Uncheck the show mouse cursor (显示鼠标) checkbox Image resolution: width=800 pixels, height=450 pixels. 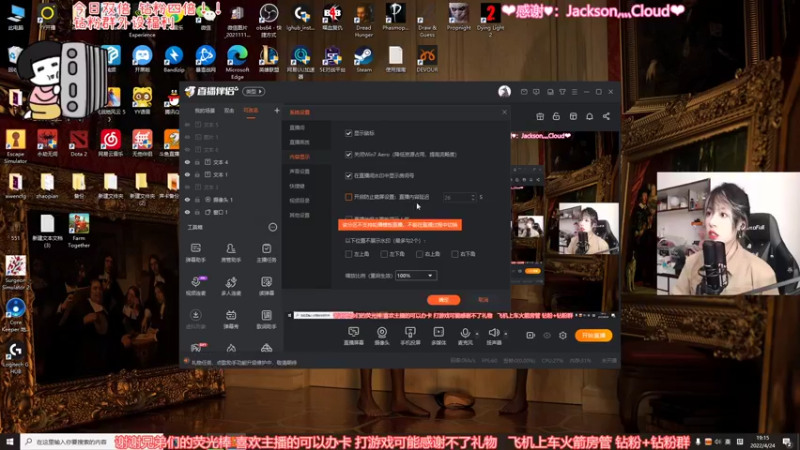(348, 133)
